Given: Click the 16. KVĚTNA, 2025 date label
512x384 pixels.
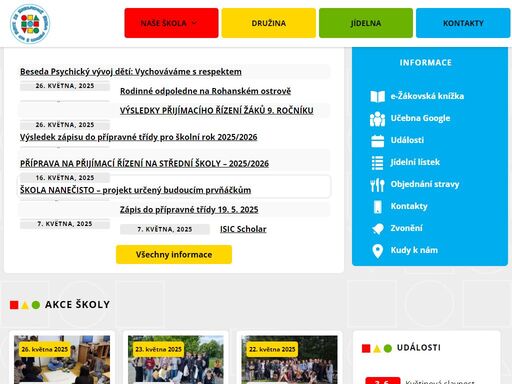Looking at the screenshot, I should tap(65, 178).
